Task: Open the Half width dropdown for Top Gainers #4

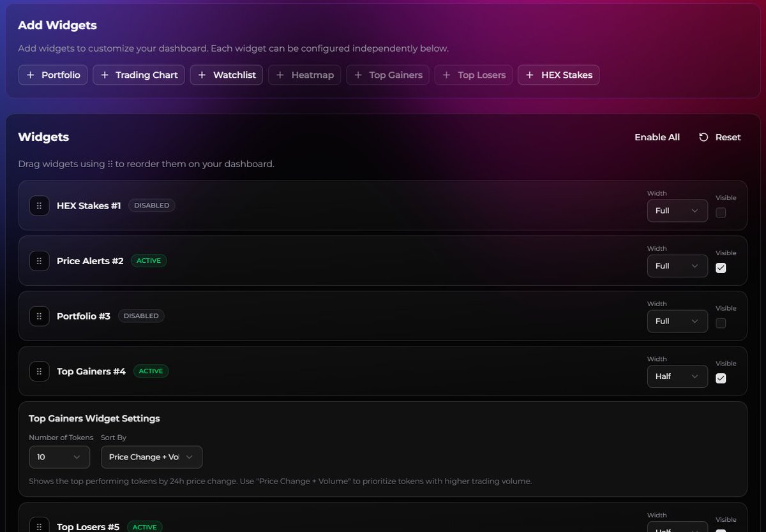Action: 677,376
